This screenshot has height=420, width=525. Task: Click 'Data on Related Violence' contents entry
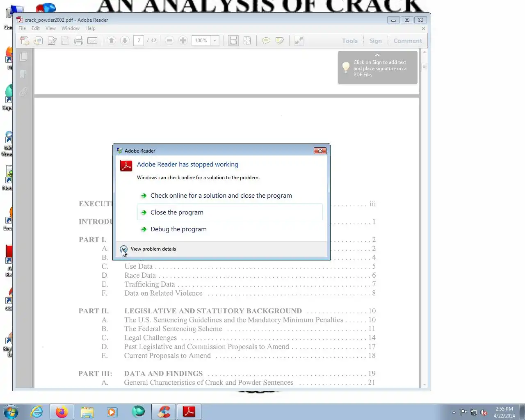click(x=163, y=293)
